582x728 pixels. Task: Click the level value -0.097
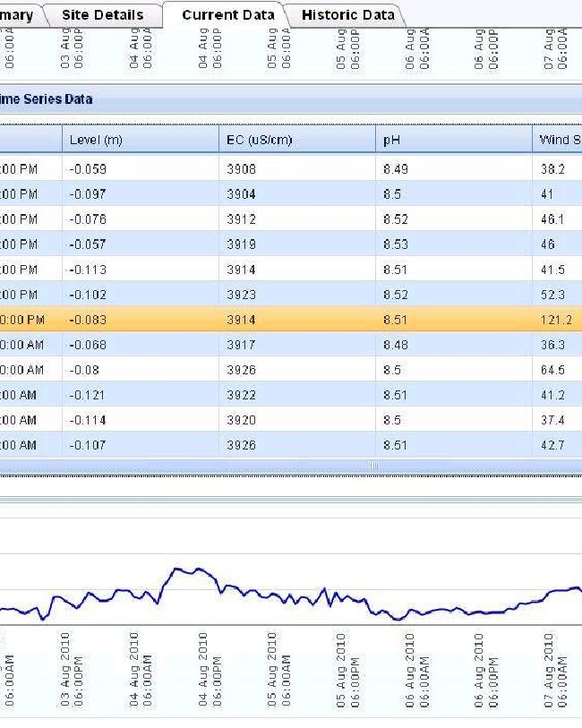tap(88, 194)
